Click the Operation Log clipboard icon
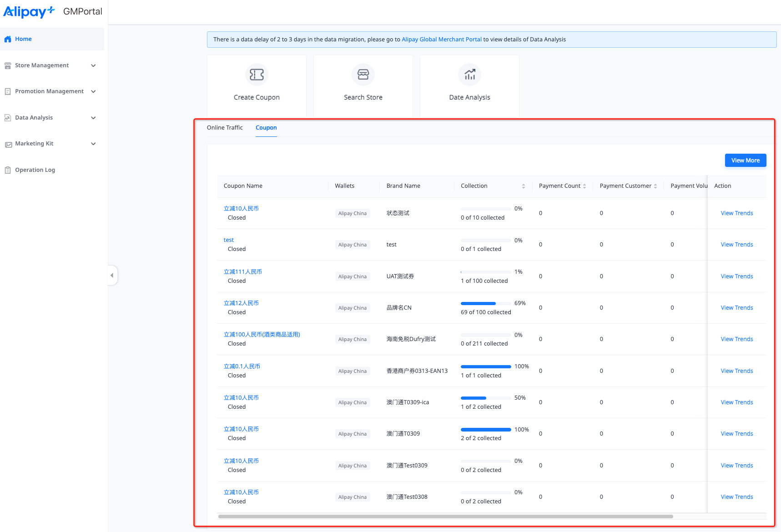This screenshot has height=532, width=781. tap(8, 170)
